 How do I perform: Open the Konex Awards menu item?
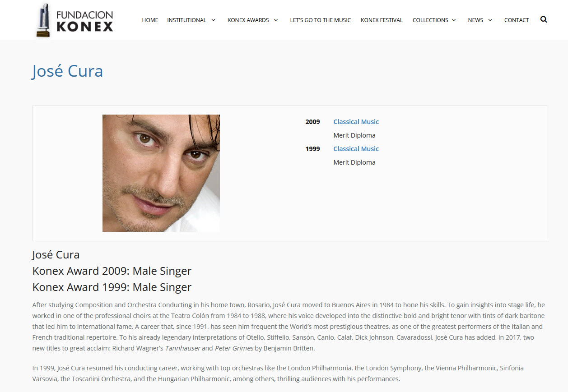click(248, 20)
